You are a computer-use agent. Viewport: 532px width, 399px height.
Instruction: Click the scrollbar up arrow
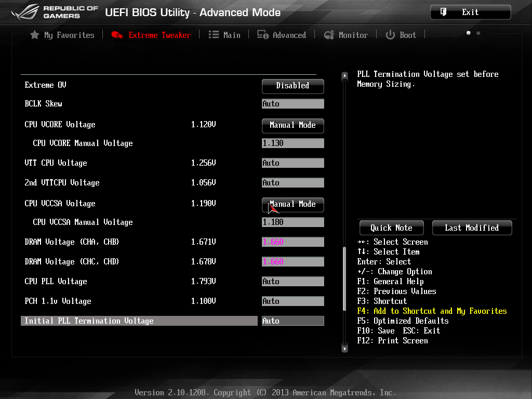point(344,76)
